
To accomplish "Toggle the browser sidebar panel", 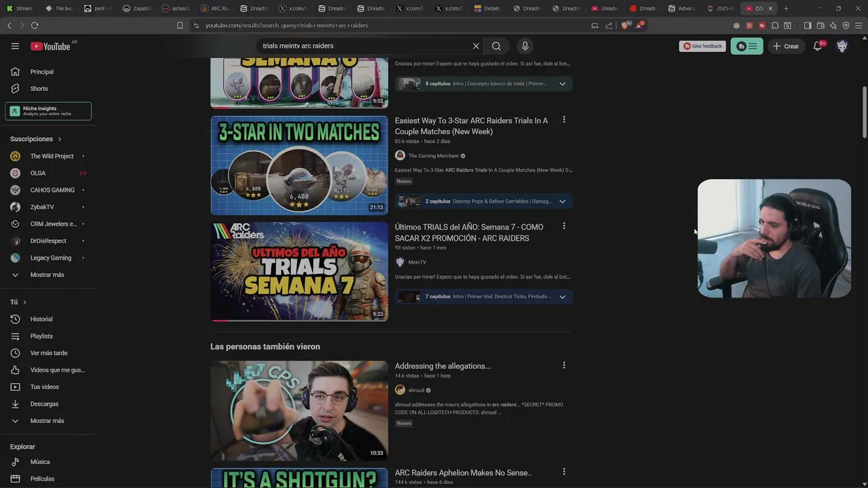I will click(x=808, y=26).
